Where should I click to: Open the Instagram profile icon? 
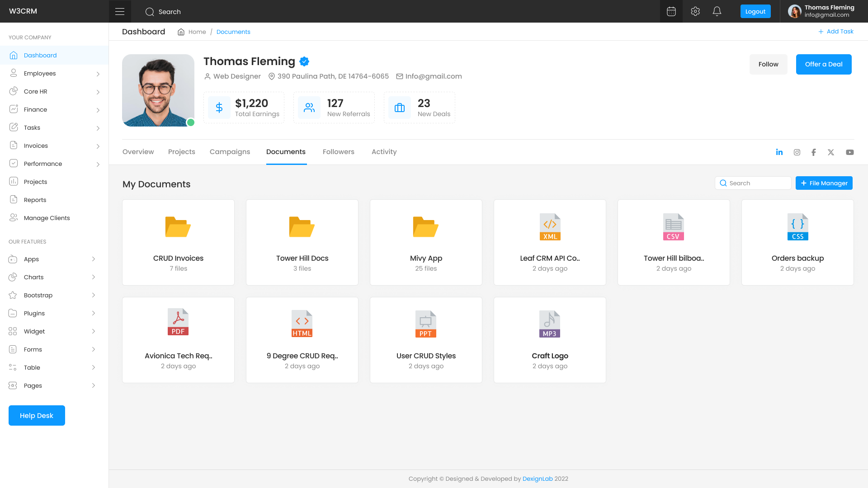tap(797, 152)
